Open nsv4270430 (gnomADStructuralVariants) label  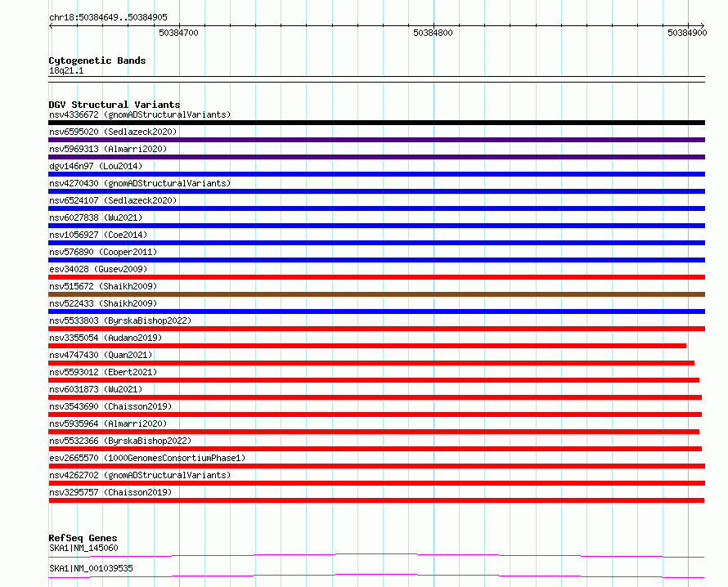coord(140,183)
